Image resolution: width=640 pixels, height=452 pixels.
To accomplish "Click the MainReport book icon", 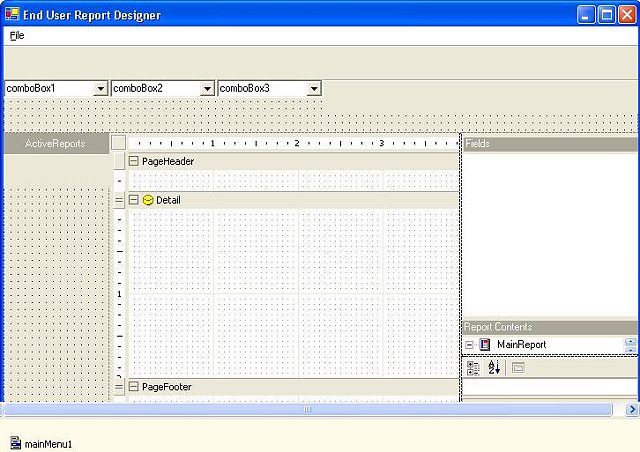I will point(485,345).
